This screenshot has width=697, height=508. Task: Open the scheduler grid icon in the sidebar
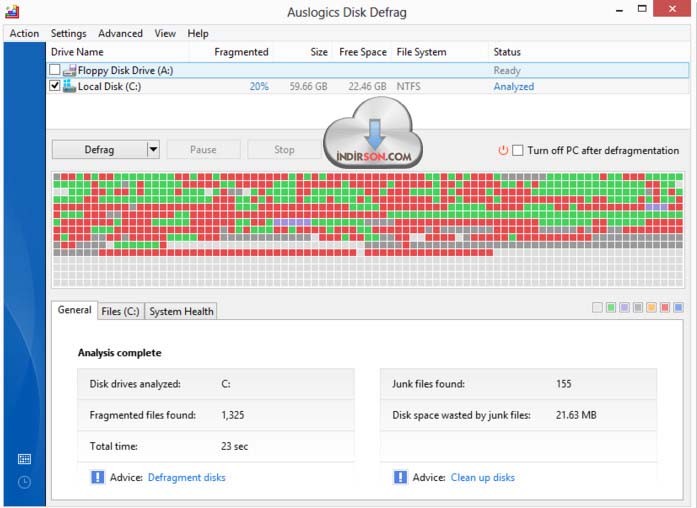pyautogui.click(x=24, y=459)
